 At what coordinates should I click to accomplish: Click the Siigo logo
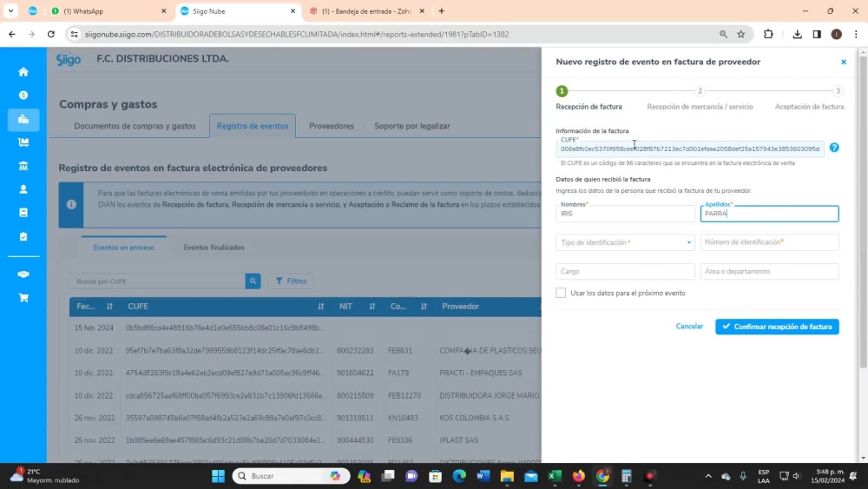click(x=68, y=59)
